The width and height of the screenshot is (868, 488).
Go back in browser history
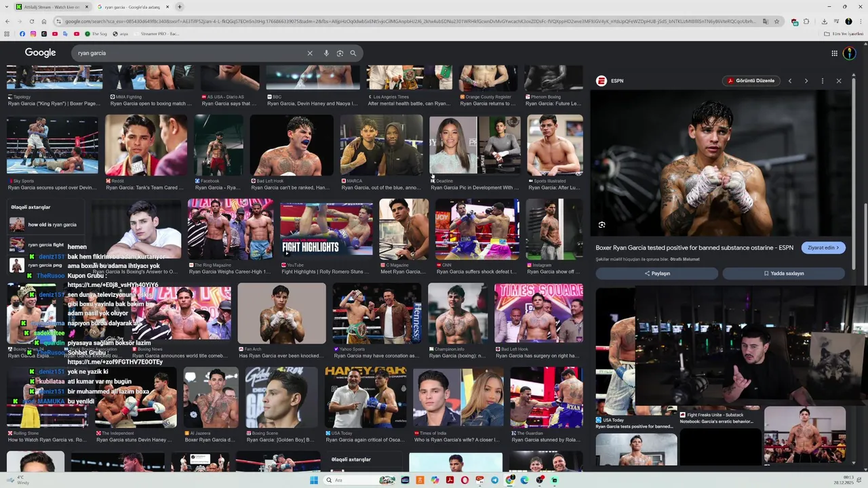7,21
